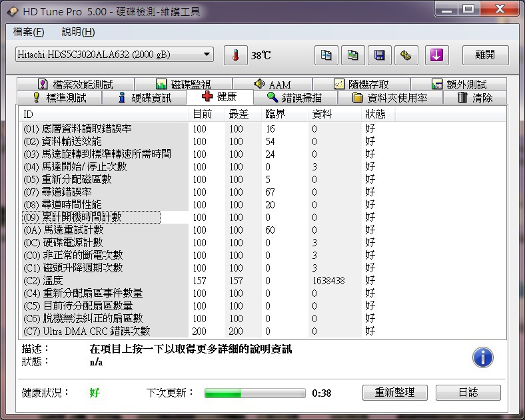This screenshot has width=525, height=420.
Task: Click the blue information icon
Action: 482,357
